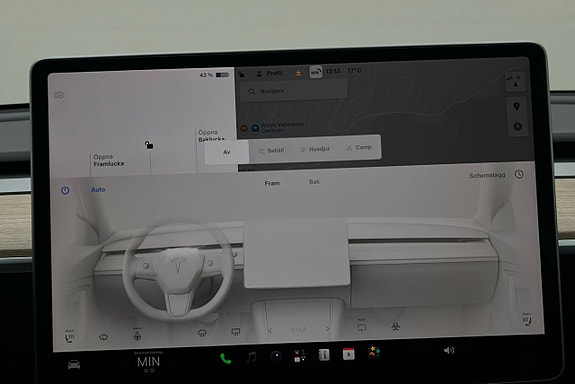575x384 pixels.
Task: Tap the map orientation compass button
Action: pos(515,83)
